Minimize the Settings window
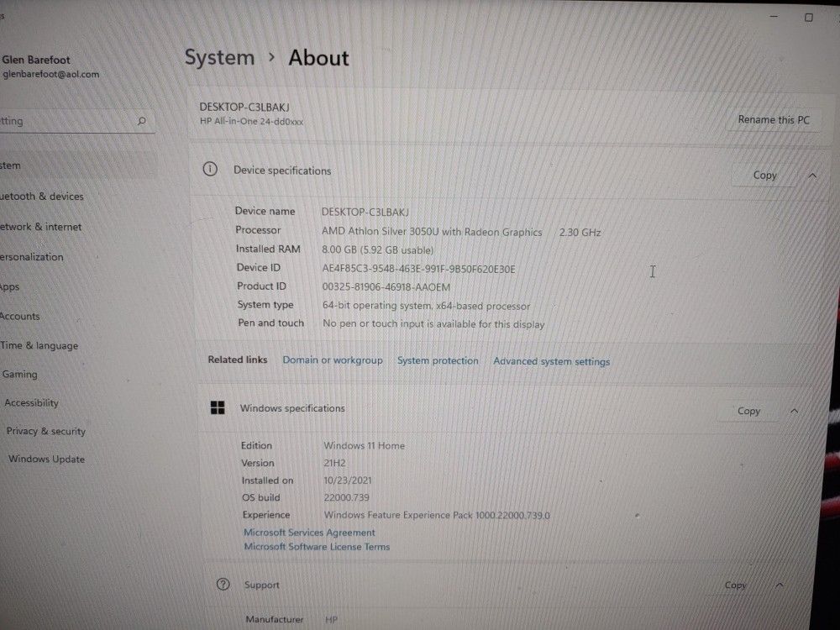The width and height of the screenshot is (840, 630). click(774, 17)
